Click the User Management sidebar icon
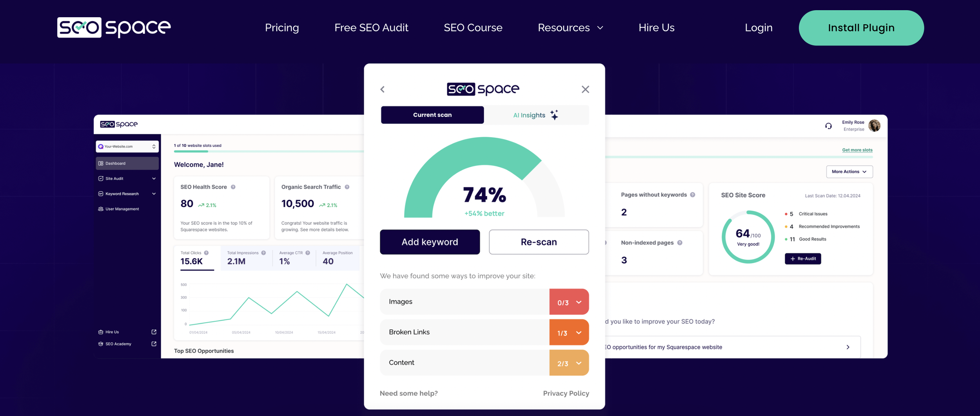 (101, 209)
